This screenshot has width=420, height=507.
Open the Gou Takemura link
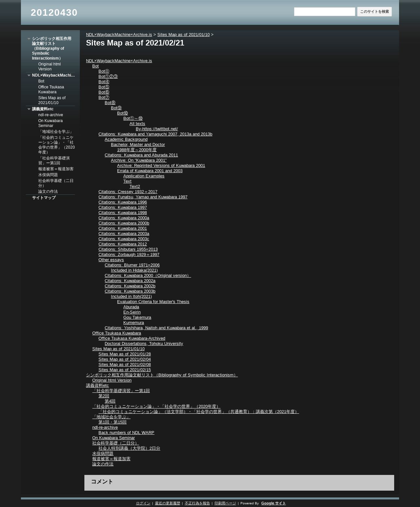click(137, 317)
